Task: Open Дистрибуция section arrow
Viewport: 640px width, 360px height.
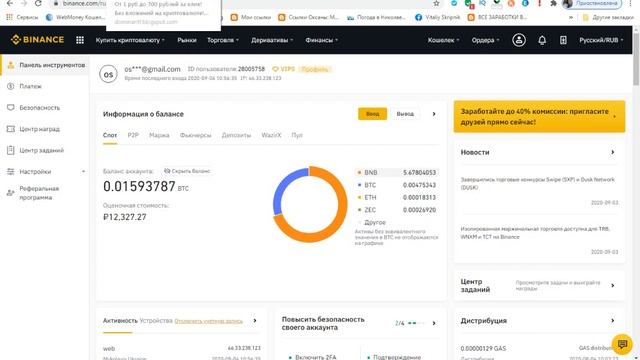Action: click(x=613, y=320)
